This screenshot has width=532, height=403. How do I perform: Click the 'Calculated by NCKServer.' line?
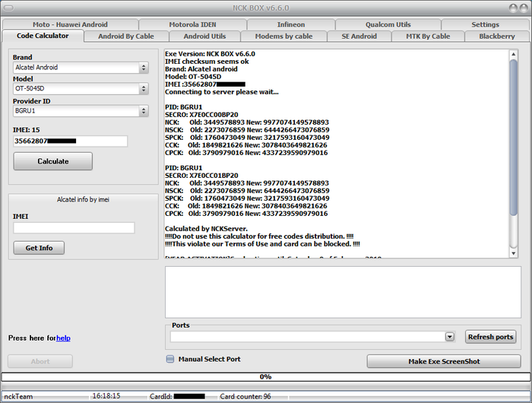pyautogui.click(x=206, y=229)
